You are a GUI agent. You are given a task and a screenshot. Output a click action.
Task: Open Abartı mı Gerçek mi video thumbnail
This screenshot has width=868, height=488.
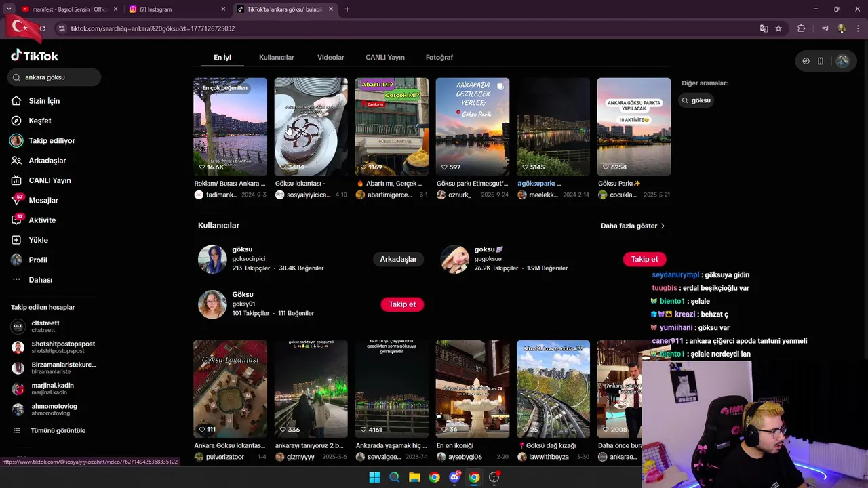[391, 127]
